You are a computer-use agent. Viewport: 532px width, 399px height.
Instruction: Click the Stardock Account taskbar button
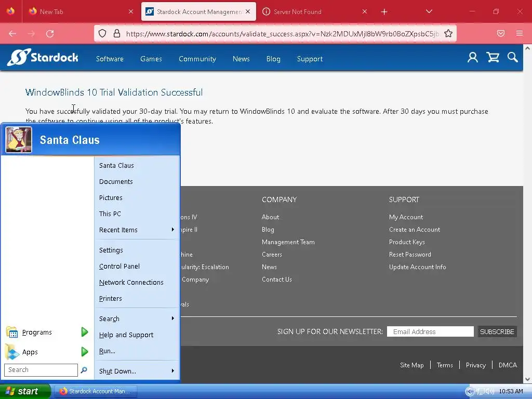pos(96,391)
